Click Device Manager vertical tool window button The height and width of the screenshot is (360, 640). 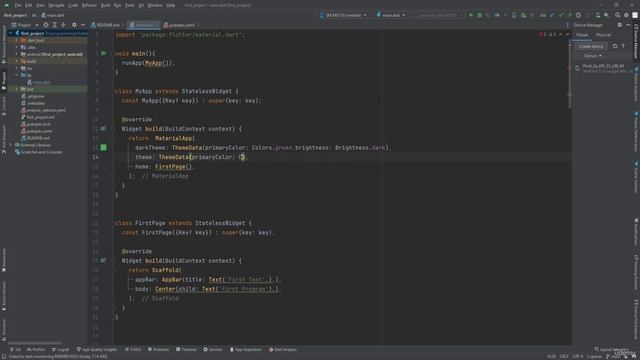(636, 41)
